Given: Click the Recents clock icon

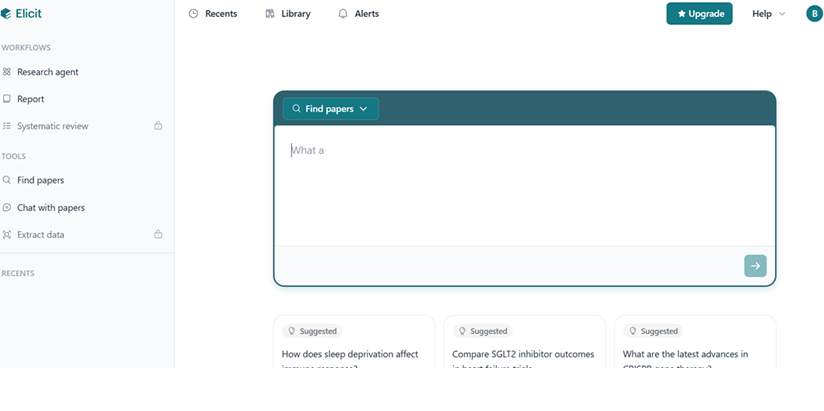Looking at the screenshot, I should 193,14.
